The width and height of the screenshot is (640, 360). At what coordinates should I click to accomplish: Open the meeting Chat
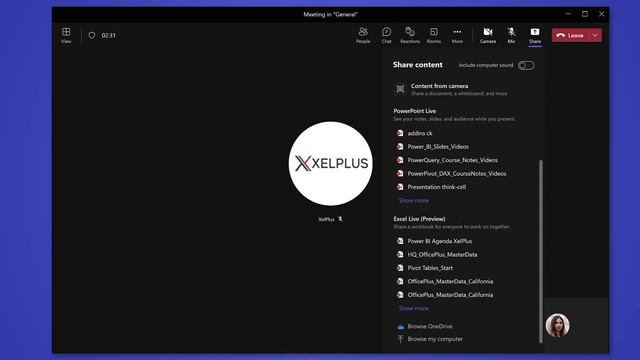387,35
